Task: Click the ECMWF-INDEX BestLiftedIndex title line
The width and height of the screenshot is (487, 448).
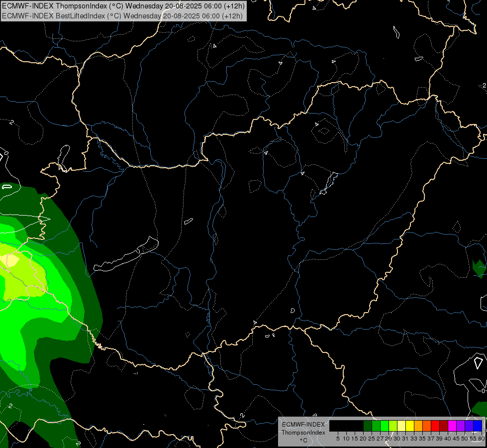Action: tap(122, 16)
